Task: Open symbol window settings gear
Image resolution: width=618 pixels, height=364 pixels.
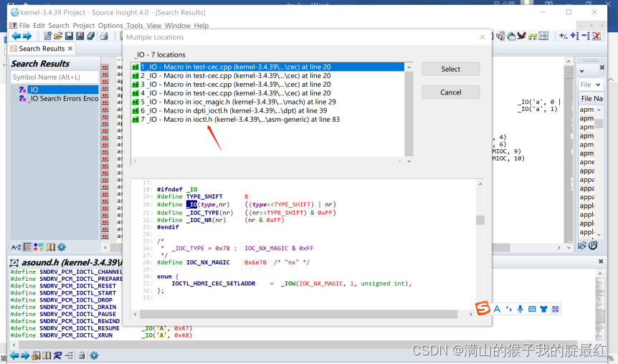Action: point(62,247)
